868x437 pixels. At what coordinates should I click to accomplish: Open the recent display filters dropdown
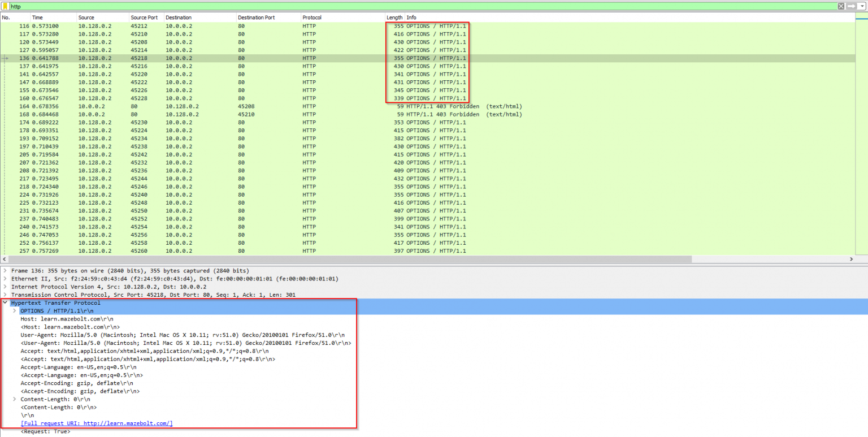[861, 6]
